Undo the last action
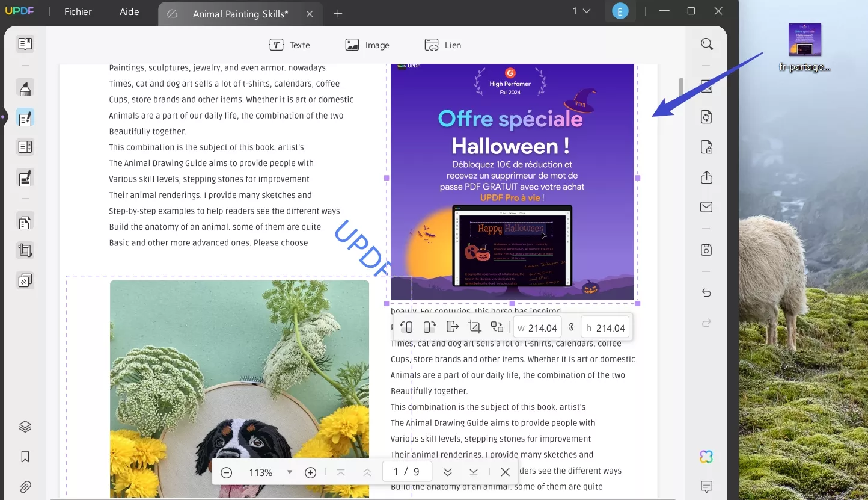This screenshot has height=500, width=868. pos(706,293)
